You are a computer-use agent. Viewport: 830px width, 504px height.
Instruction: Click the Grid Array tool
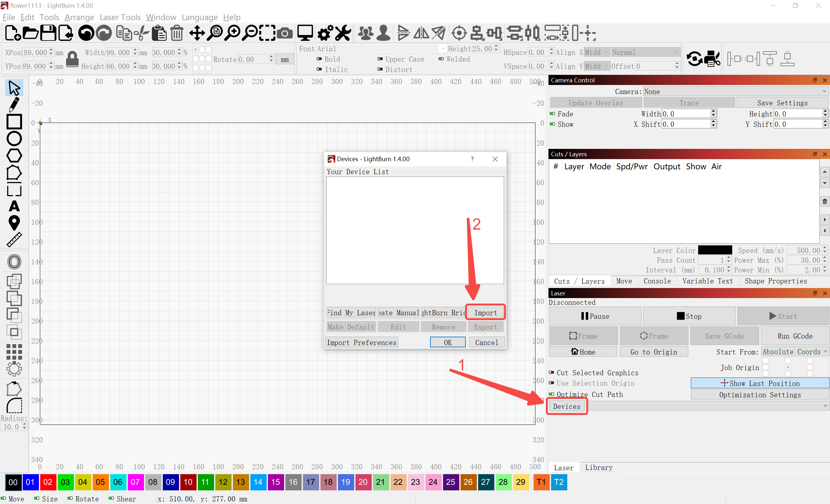tap(14, 352)
